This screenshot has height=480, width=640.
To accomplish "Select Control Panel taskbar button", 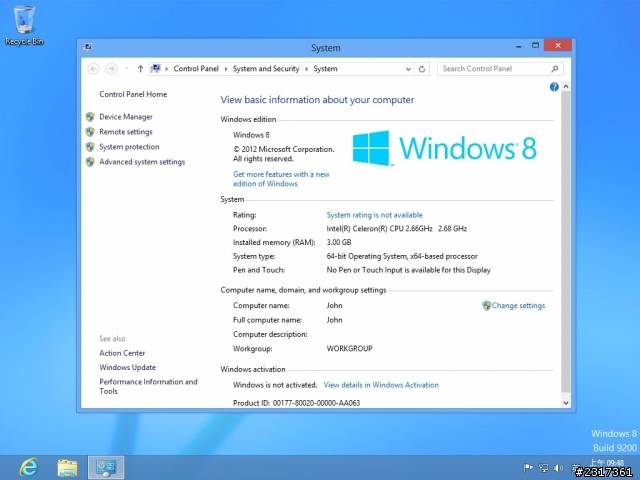I will (106, 468).
